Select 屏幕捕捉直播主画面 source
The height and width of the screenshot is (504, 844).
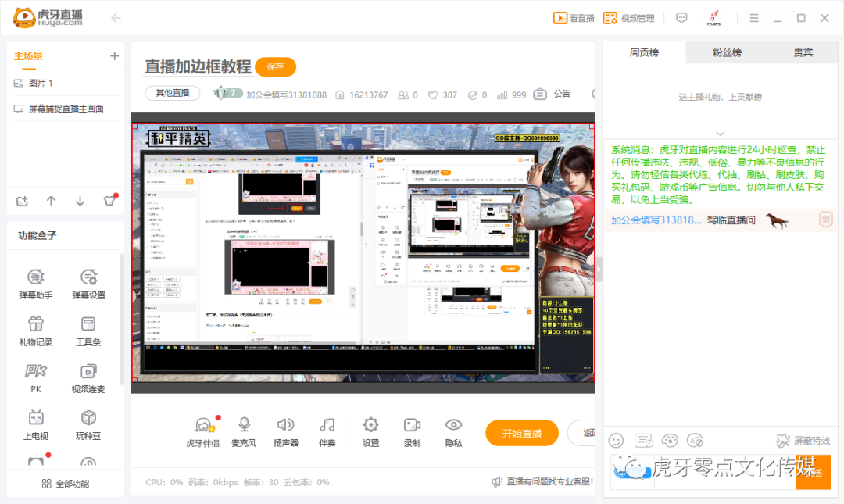pyautogui.click(x=65, y=109)
